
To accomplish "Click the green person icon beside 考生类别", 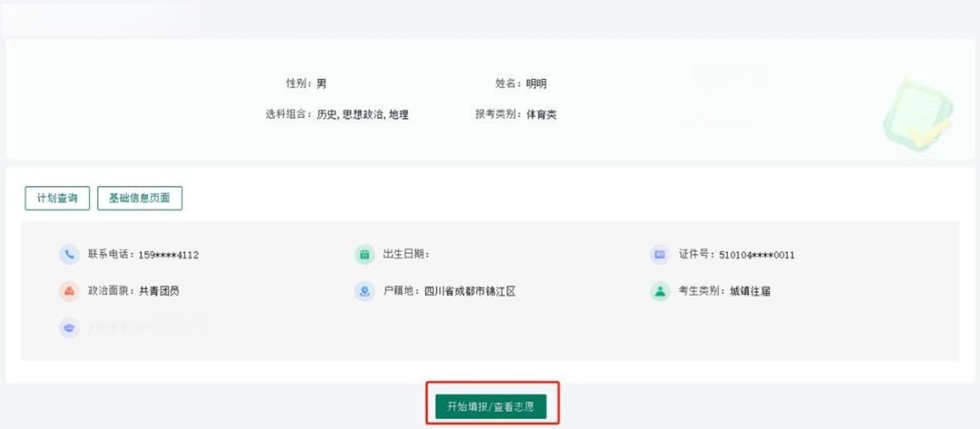I will coord(660,291).
